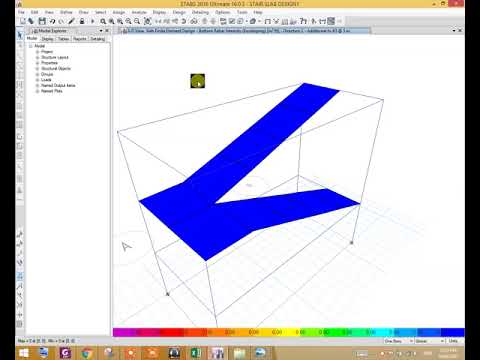The height and width of the screenshot is (360, 480).
Task: Expand the Named Plots tree node
Action: (37, 91)
